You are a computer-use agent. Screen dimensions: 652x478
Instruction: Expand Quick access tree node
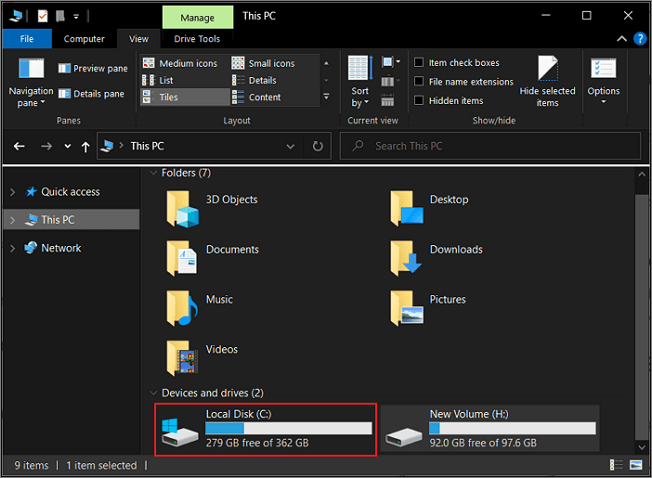tap(12, 192)
